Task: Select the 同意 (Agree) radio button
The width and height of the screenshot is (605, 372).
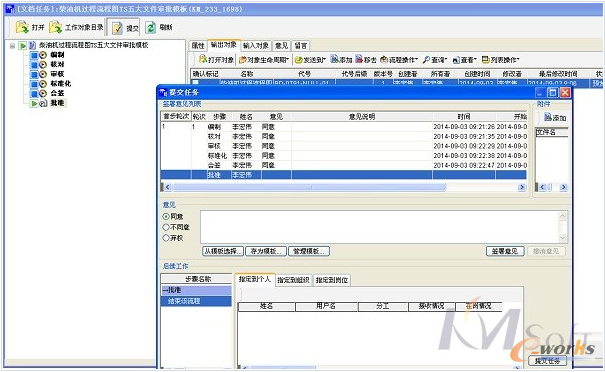Action: pyautogui.click(x=166, y=216)
